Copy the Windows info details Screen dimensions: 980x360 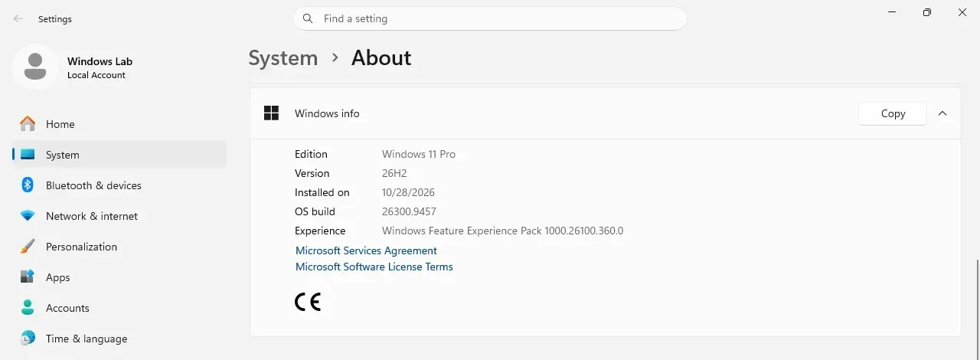893,113
